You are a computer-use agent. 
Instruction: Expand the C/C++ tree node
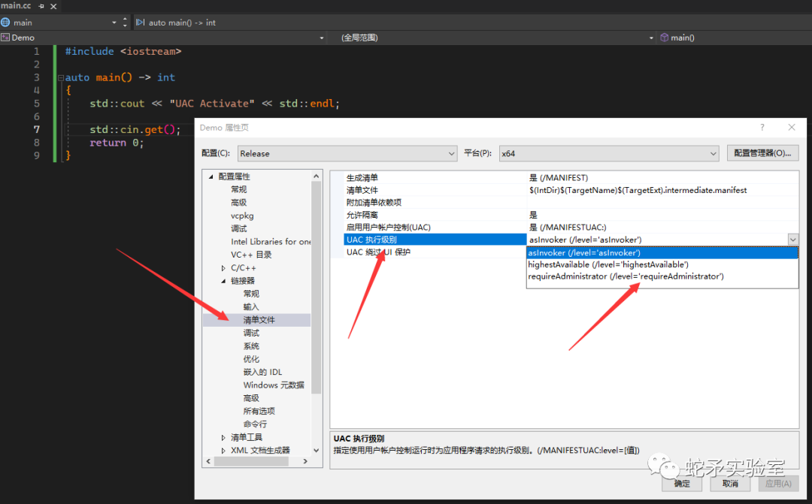tap(223, 268)
